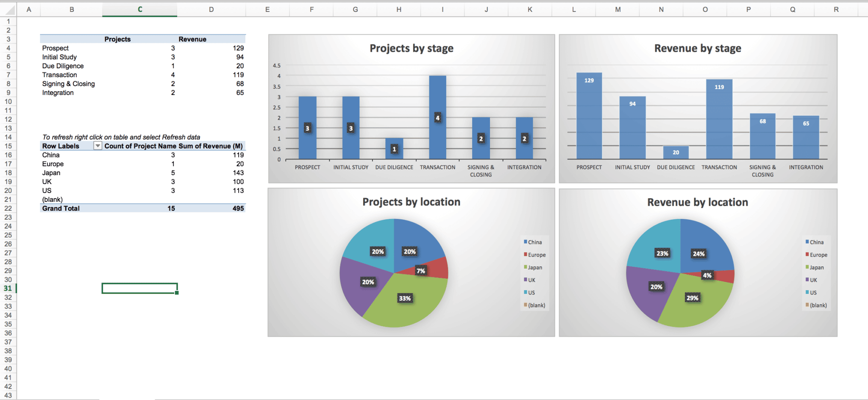
Task: Click the China legend swatch in Projects by location
Action: point(526,242)
